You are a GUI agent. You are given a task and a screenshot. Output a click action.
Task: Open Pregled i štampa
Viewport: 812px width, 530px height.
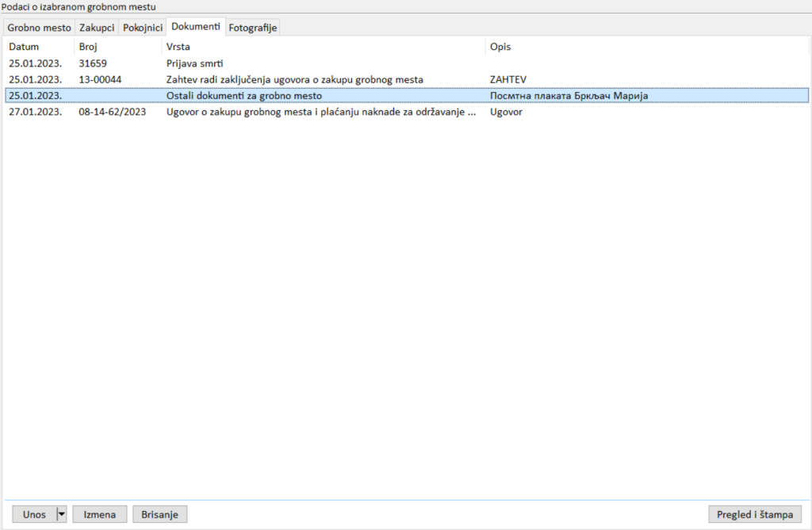(x=754, y=515)
